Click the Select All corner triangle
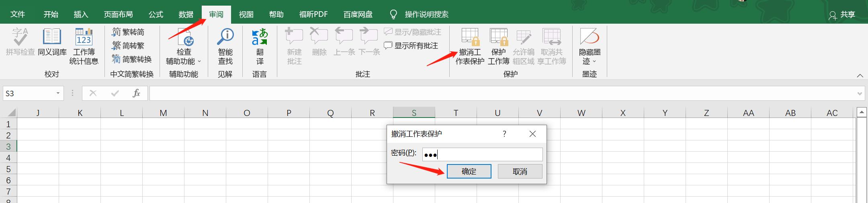The height and width of the screenshot is (203, 868). pos(11,113)
